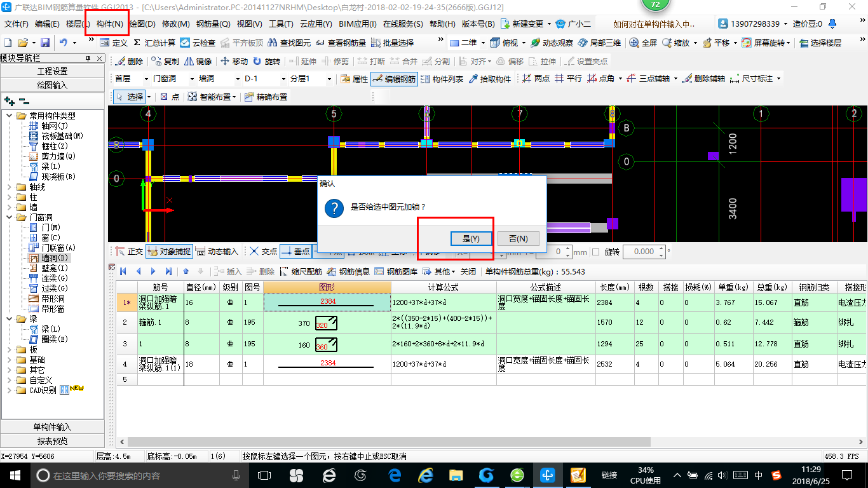Select the 镜像 mirror tool
Image resolution: width=868 pixels, height=488 pixels.
[x=198, y=62]
